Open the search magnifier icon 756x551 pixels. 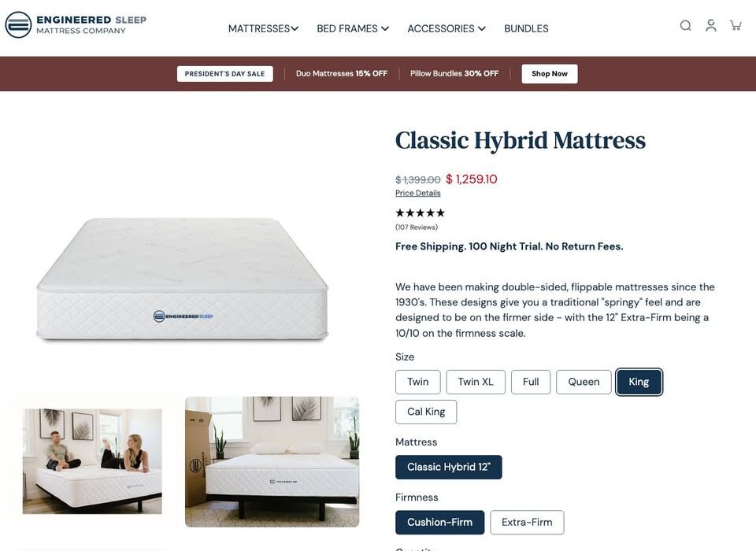tap(685, 25)
